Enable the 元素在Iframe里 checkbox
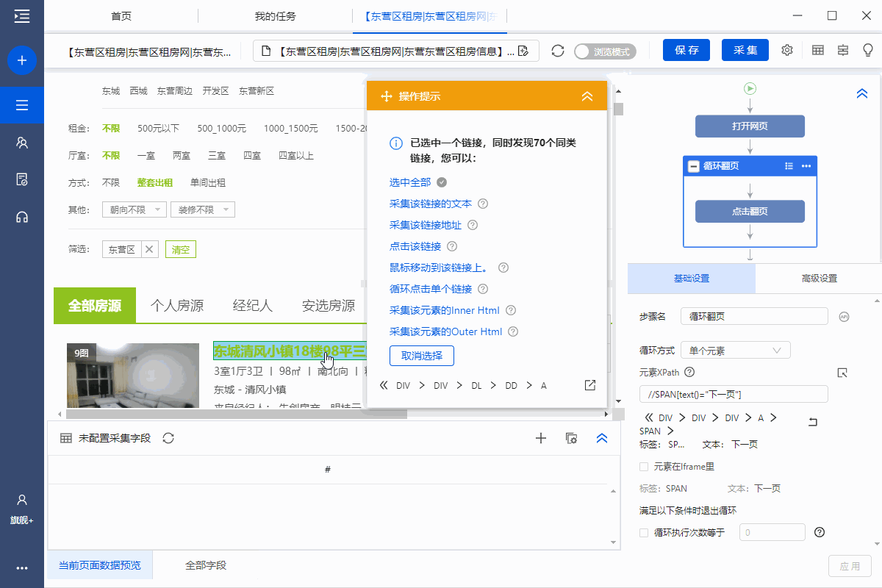This screenshot has height=588, width=882. tap(644, 467)
